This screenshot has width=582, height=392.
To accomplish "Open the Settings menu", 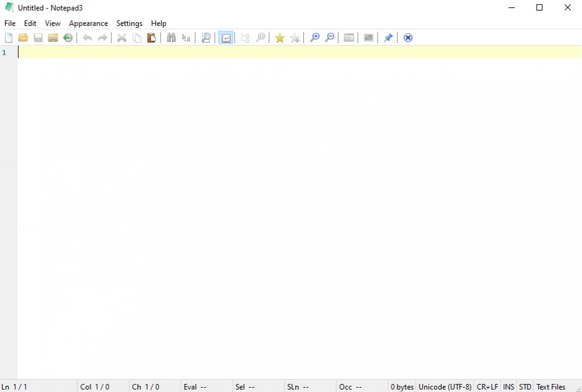I will pos(129,24).
